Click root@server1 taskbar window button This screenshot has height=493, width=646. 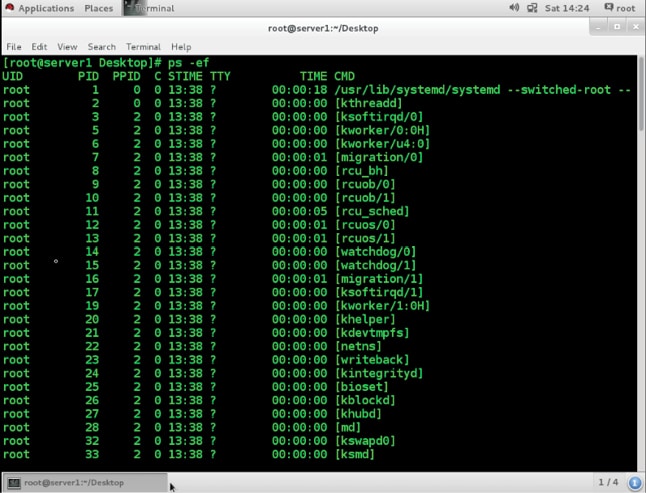pyautogui.click(x=85, y=483)
